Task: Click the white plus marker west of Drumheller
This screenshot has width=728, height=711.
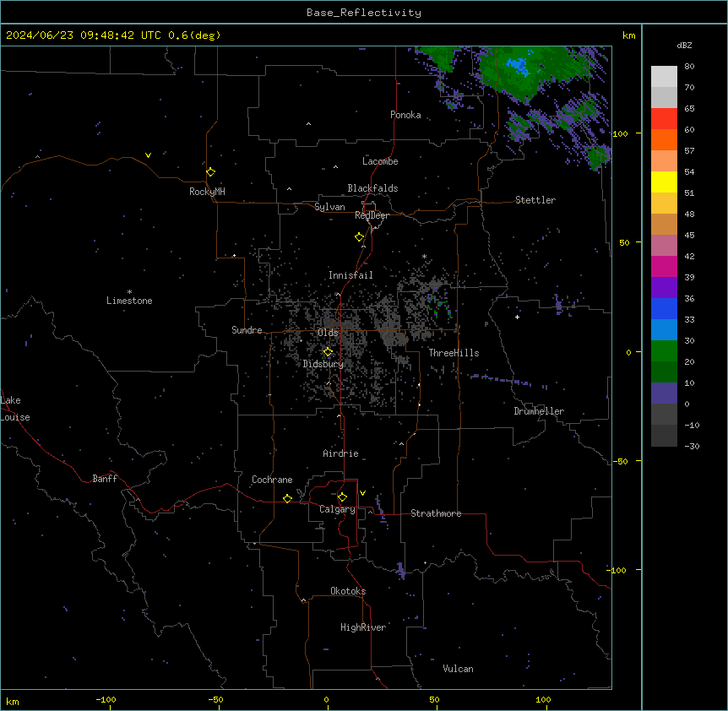Action: coord(517,317)
